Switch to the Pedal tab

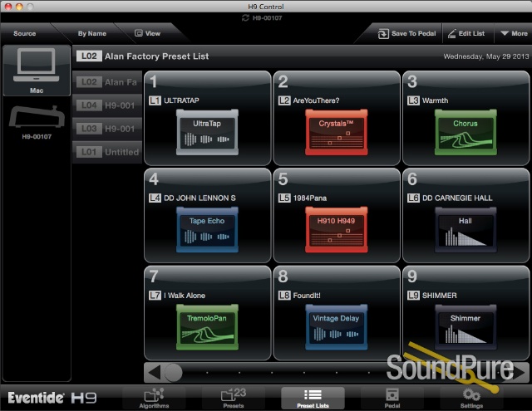[392, 398]
